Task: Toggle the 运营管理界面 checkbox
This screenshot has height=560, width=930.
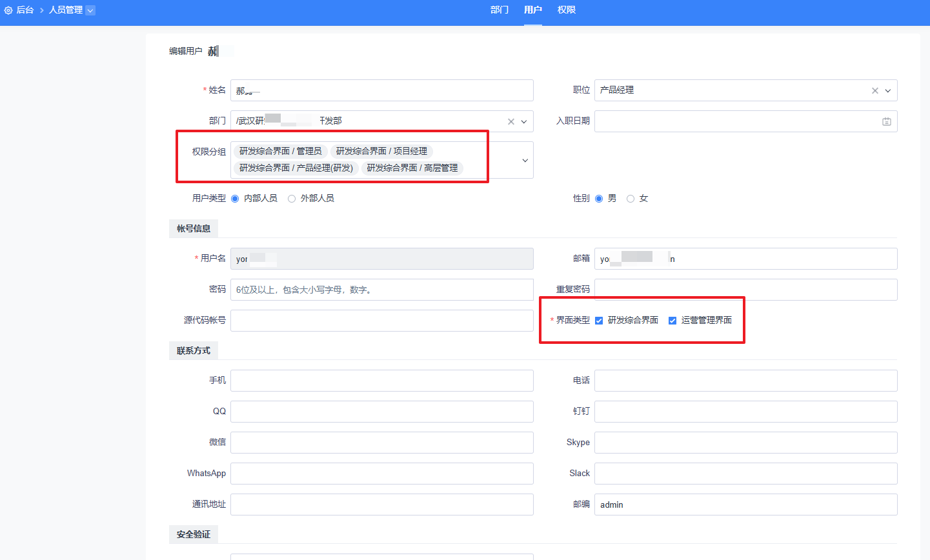Action: (672, 321)
